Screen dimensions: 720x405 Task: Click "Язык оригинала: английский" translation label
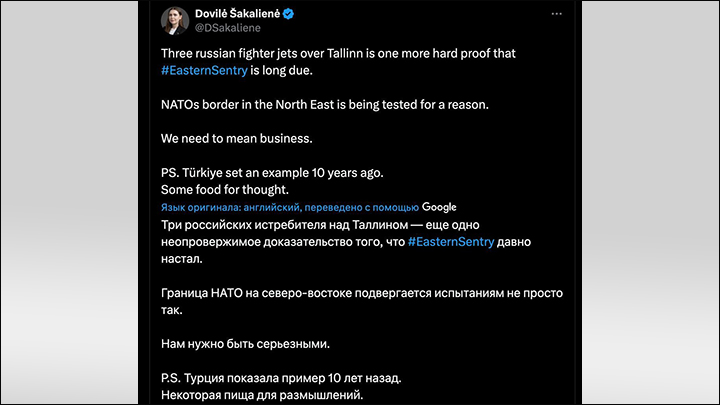[x=227, y=207]
